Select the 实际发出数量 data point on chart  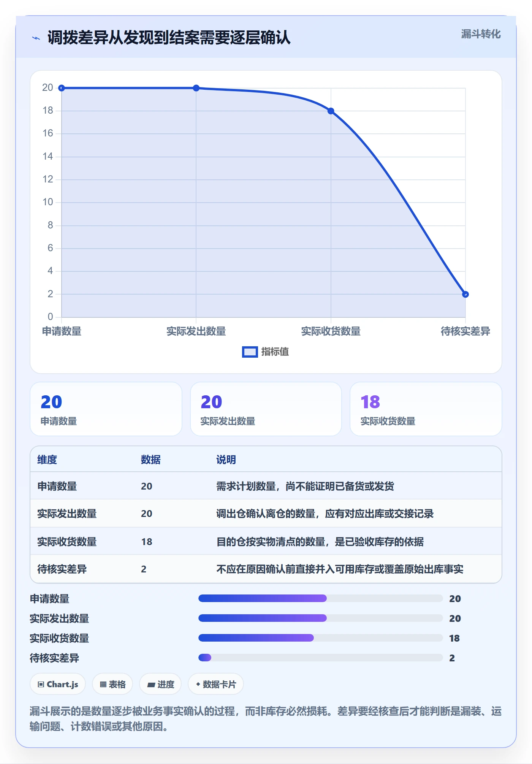tap(196, 88)
